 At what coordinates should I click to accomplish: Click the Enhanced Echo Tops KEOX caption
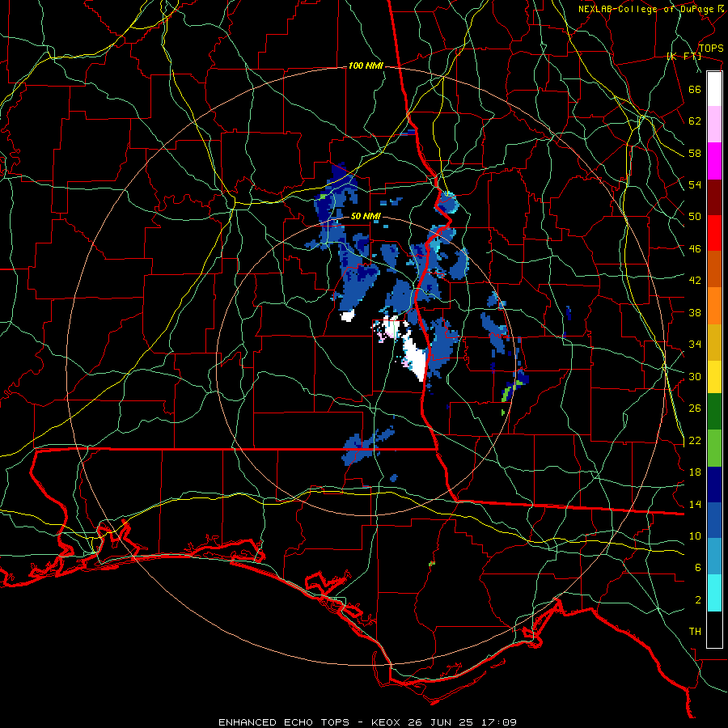[367, 722]
